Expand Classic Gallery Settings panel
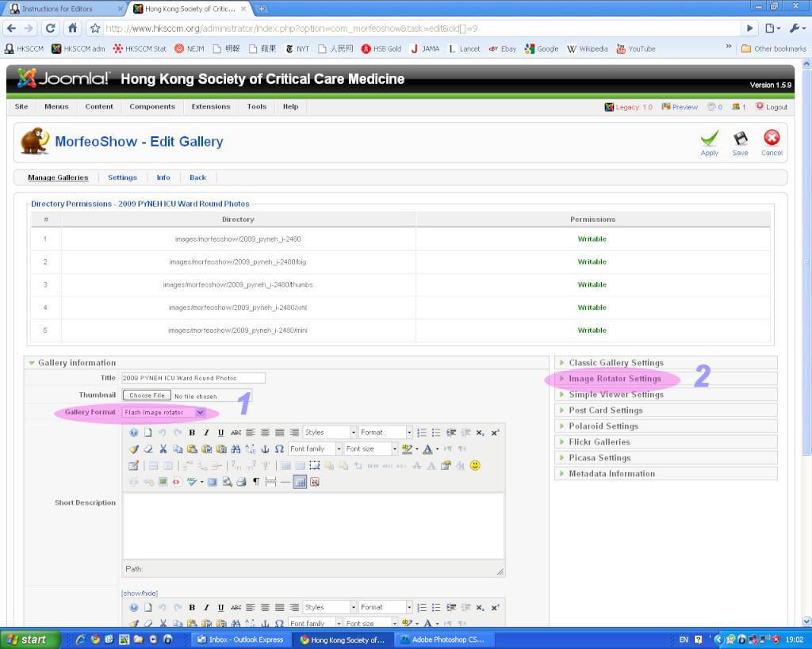 click(666, 363)
